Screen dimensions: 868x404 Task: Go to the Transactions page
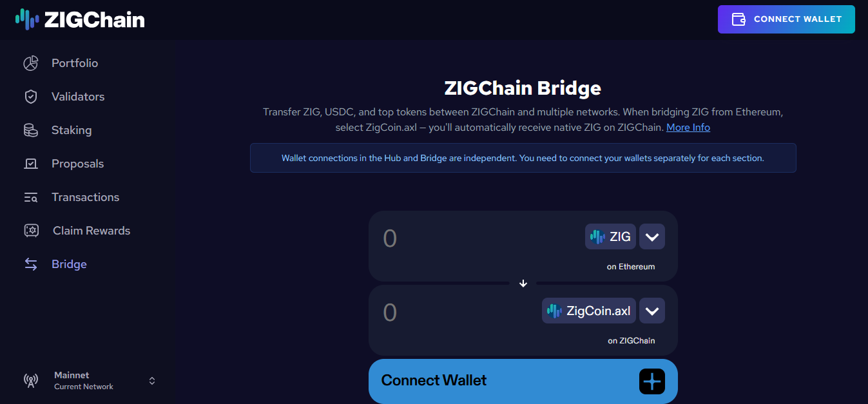85,197
